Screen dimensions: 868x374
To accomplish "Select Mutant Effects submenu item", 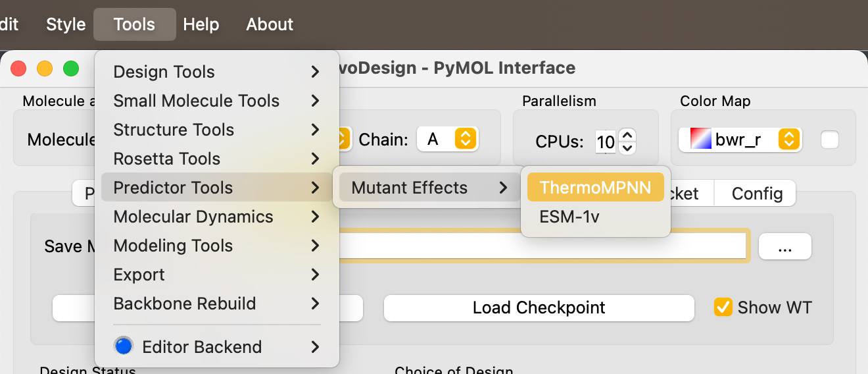I will point(429,188).
